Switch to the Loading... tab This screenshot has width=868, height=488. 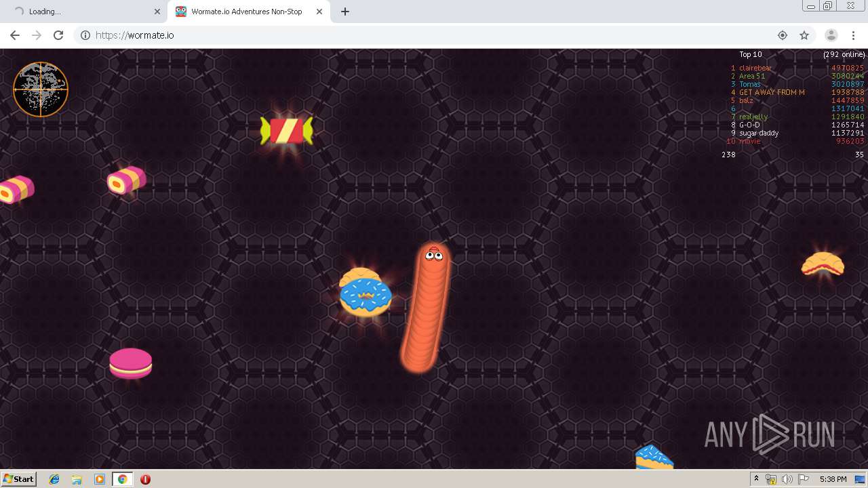click(84, 12)
